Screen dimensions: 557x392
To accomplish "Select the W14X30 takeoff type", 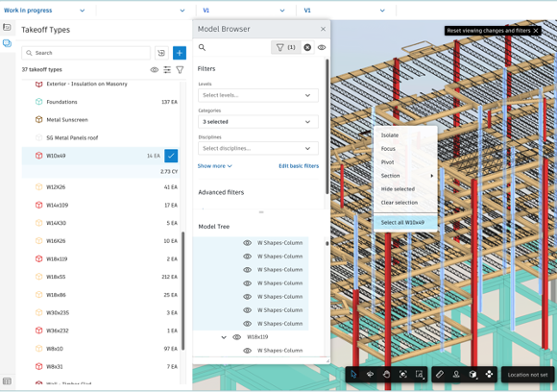I will [x=100, y=223].
